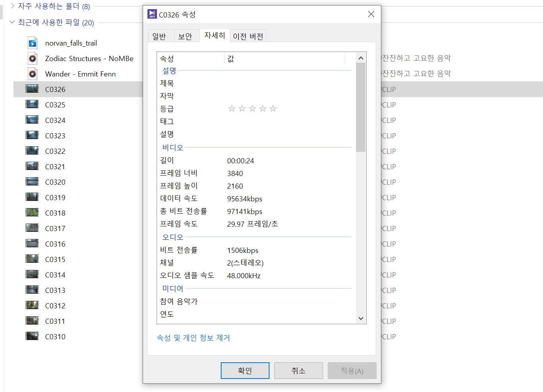Click the C0325 video thumbnail

click(32, 105)
